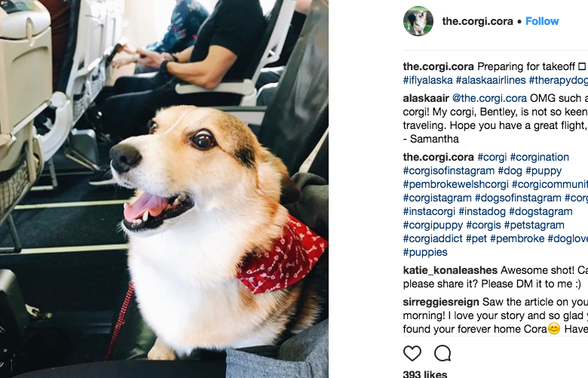
Task: Visit katie_konaleashes profile
Action: coord(450,270)
